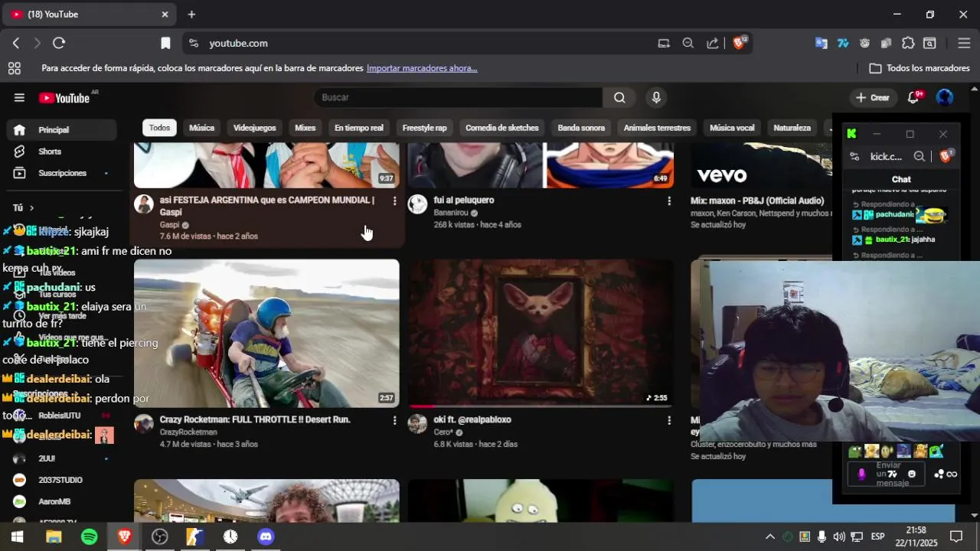Select the Música filter chip
The image size is (980, 551).
201,128
